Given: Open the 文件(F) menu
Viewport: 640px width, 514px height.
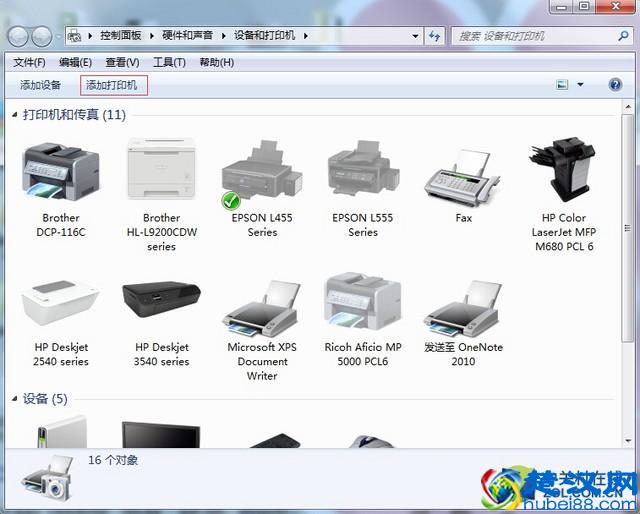Looking at the screenshot, I should (29, 62).
